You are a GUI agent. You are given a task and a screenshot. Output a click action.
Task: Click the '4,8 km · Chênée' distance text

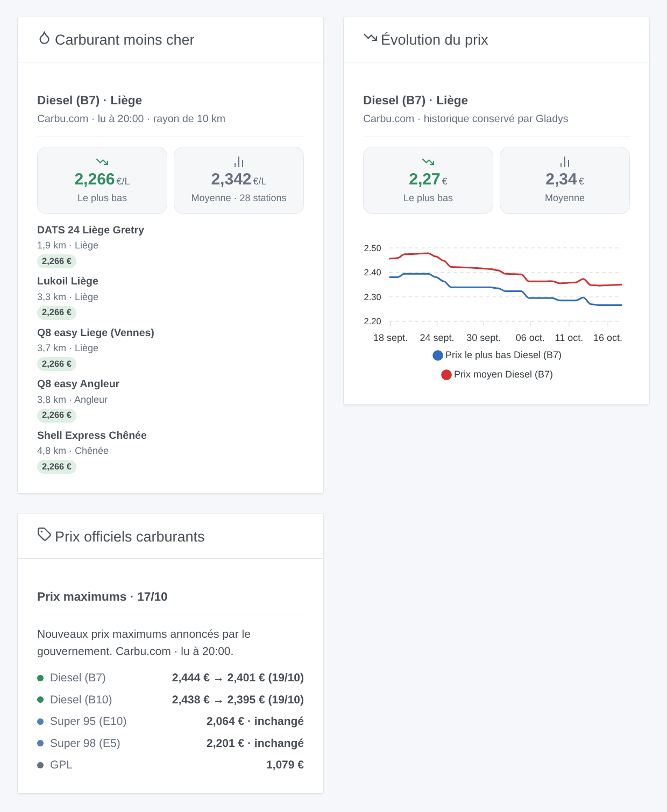[73, 451]
